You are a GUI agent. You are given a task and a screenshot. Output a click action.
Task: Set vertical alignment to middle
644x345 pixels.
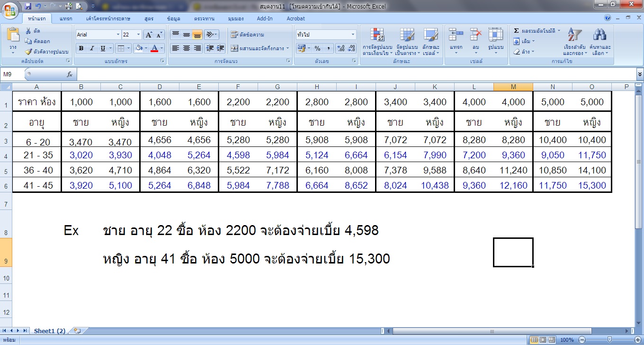186,35
